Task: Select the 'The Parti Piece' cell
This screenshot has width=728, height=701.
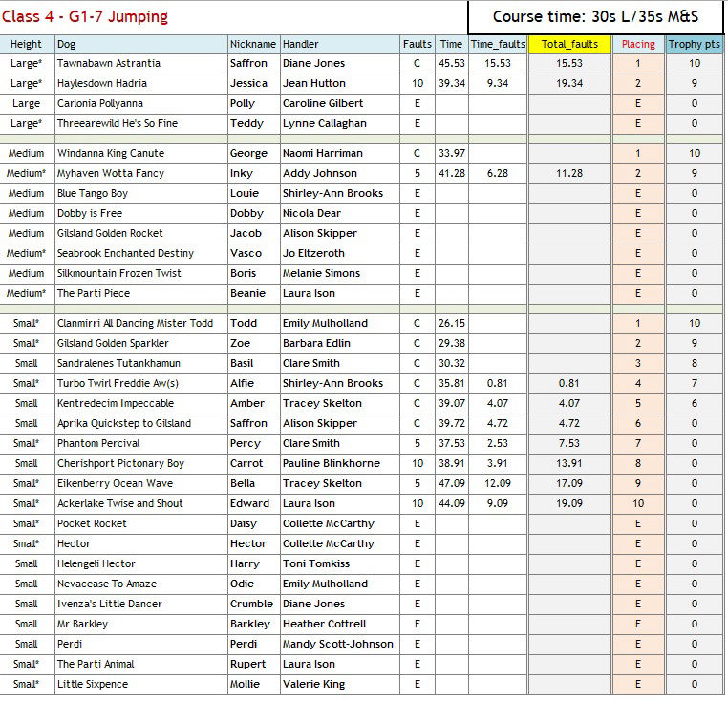Action: pos(141,293)
